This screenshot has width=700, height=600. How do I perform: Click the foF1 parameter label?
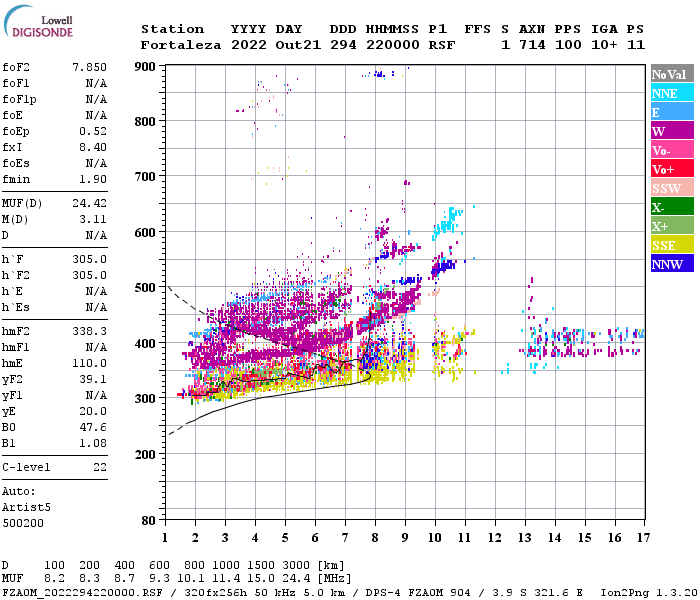click(x=16, y=83)
